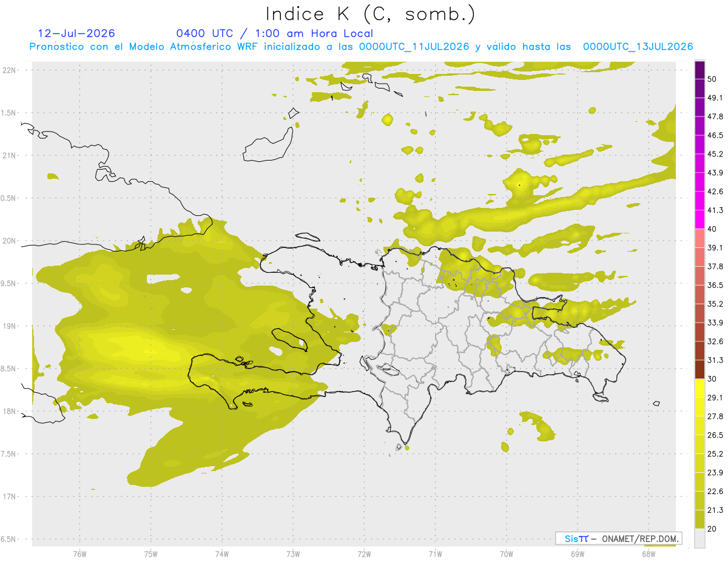Click the 68W longitude axis label
This screenshot has height=562, width=728.
(x=648, y=554)
